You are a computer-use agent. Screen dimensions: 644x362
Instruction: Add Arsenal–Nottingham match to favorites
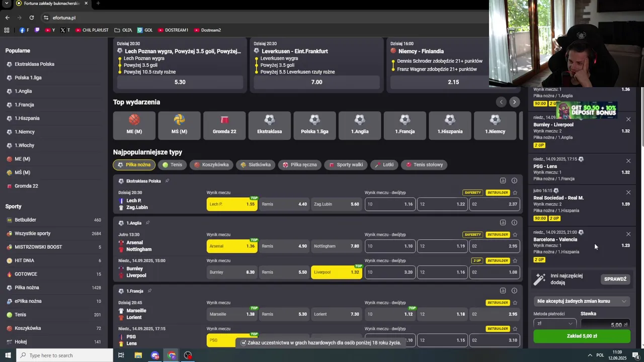pyautogui.click(x=515, y=235)
